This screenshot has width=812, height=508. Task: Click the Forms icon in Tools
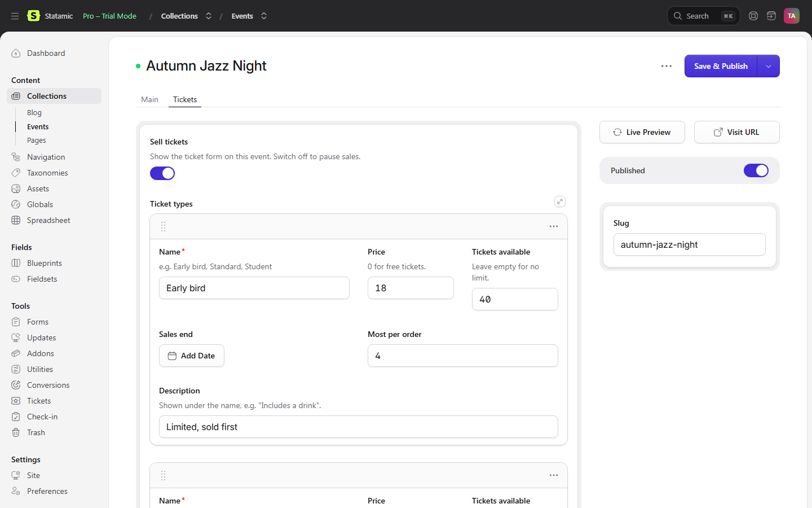pyautogui.click(x=16, y=322)
